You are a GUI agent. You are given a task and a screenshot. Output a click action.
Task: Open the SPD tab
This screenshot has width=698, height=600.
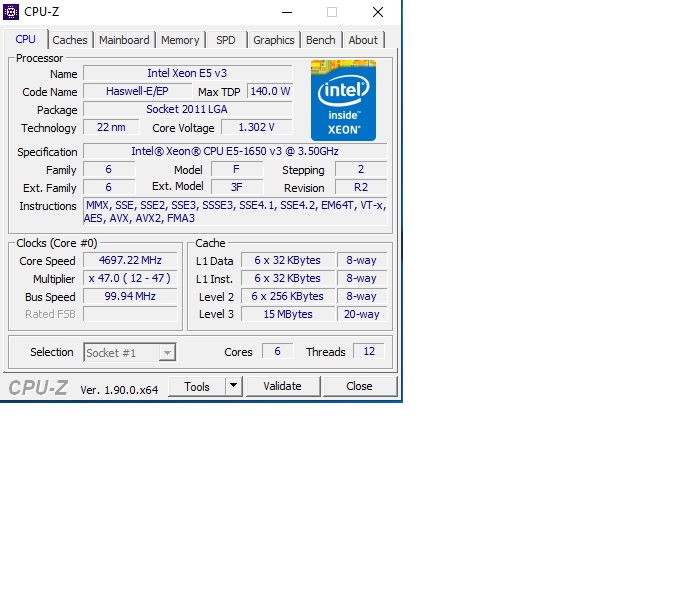[x=226, y=40]
